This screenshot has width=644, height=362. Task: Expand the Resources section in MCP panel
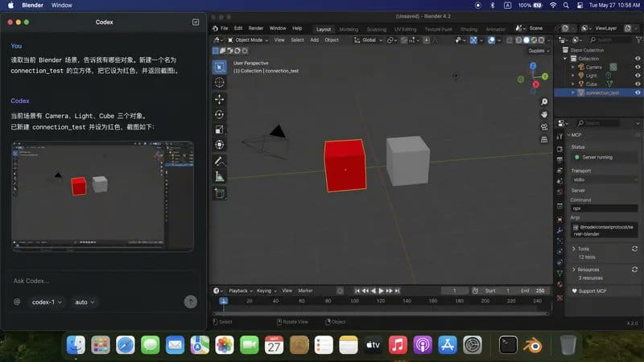pos(574,269)
